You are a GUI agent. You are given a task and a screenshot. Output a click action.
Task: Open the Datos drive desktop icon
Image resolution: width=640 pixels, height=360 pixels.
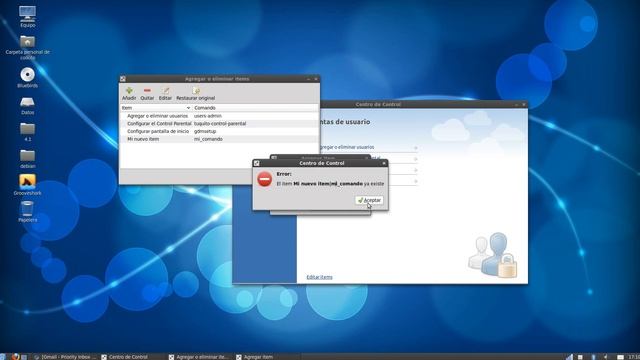(x=27, y=105)
